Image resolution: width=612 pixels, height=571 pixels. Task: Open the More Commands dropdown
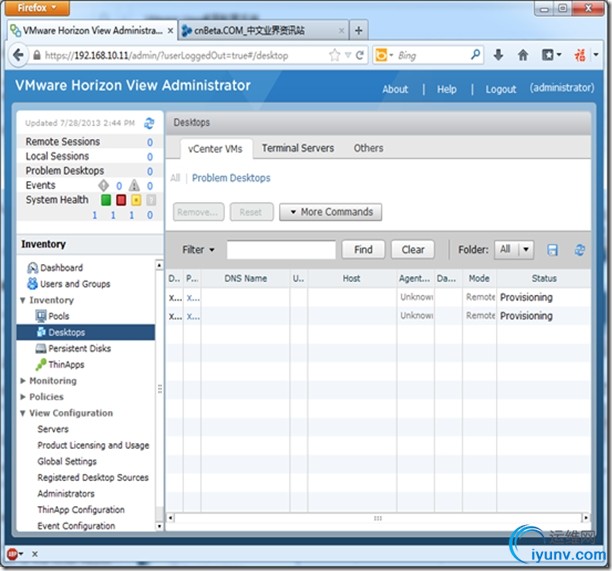pos(330,212)
